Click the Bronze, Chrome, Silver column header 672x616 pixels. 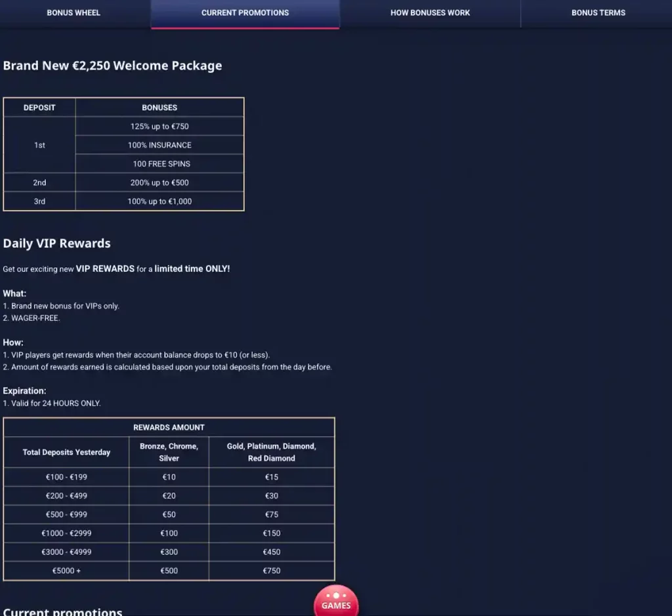tap(169, 452)
